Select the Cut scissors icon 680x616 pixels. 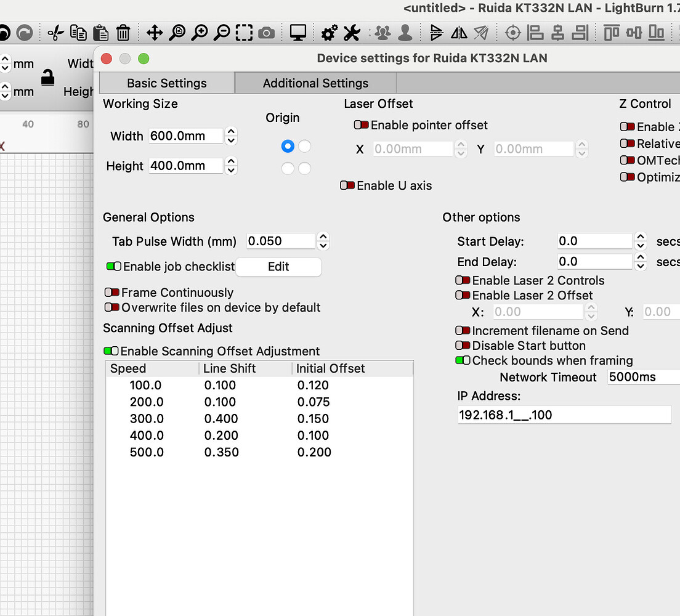coord(55,32)
